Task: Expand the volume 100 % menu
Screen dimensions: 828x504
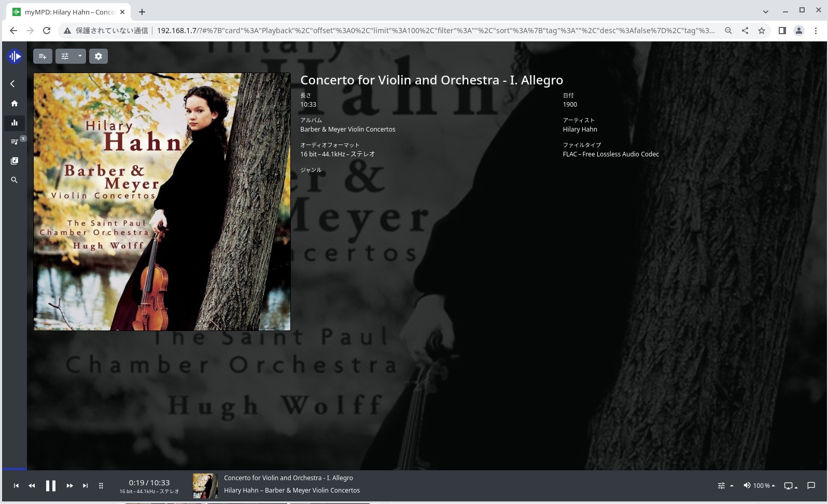Action: 759,486
